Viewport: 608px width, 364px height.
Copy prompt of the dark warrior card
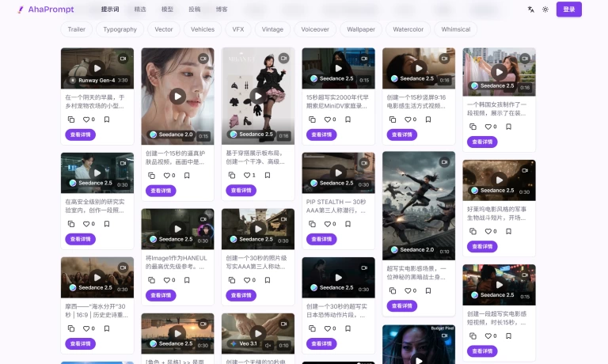point(393,290)
